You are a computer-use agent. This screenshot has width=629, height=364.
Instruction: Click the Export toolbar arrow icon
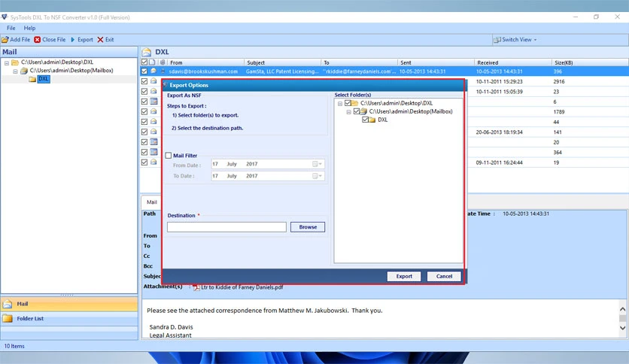click(x=73, y=40)
